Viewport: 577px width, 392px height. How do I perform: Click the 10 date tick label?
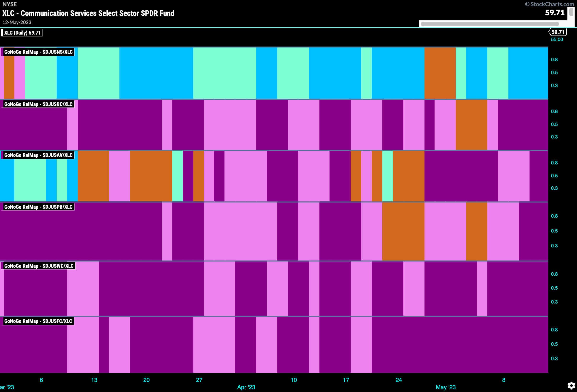point(294,380)
